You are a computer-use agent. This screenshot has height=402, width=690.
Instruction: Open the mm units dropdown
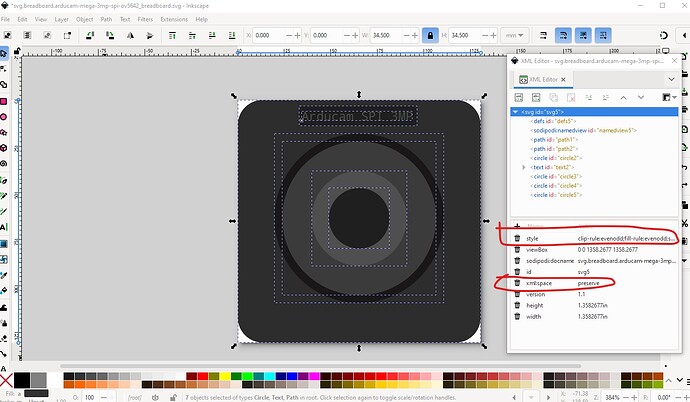coord(515,35)
